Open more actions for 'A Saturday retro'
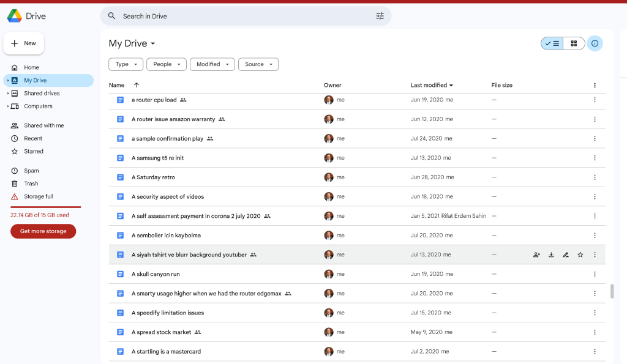The image size is (627, 364). coord(595,177)
